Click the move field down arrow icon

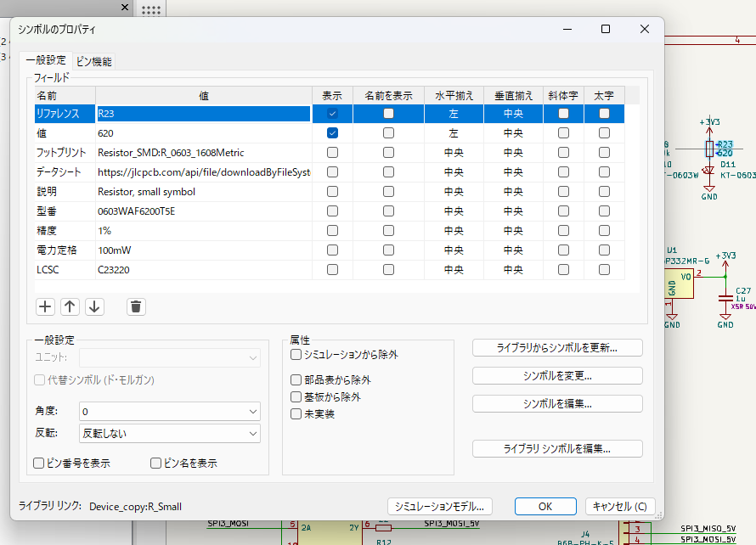coord(94,306)
